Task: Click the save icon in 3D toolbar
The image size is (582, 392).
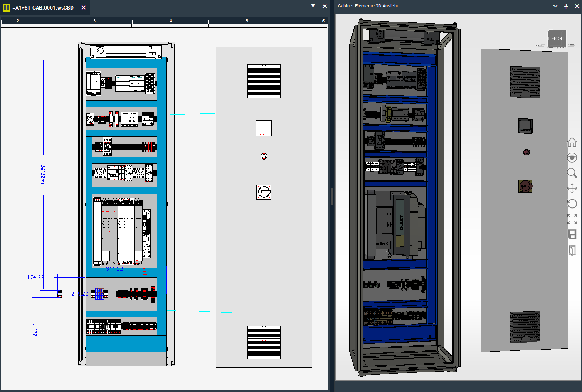Action: (x=572, y=234)
